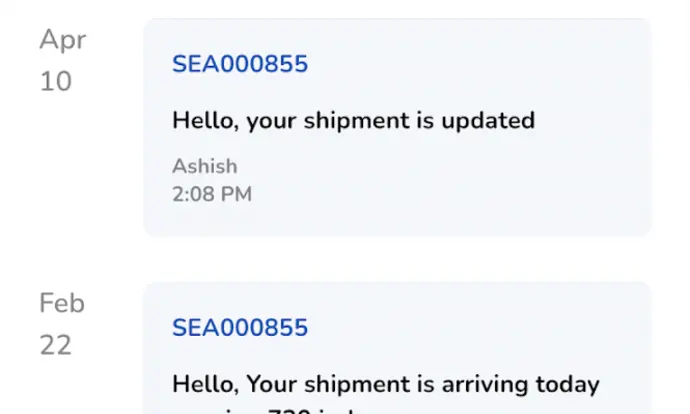Screen dimensions: 690x414
Task: Open the SEA000855 link in April 10 card
Action: point(240,64)
